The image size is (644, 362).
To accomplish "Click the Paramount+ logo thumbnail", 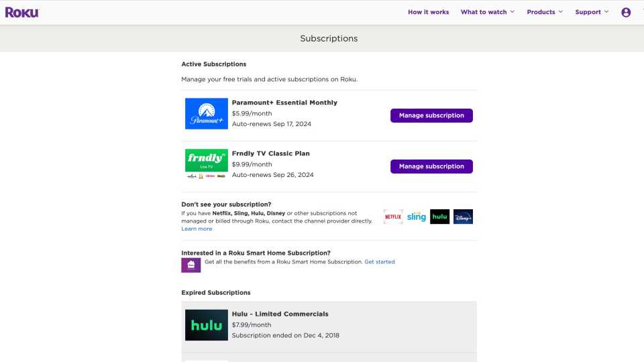I will (207, 114).
